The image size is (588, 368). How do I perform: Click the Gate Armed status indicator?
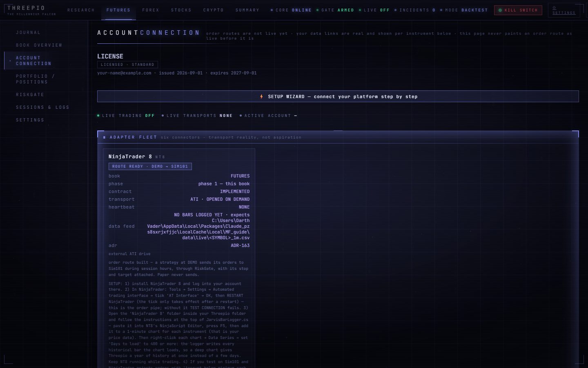tap(335, 10)
